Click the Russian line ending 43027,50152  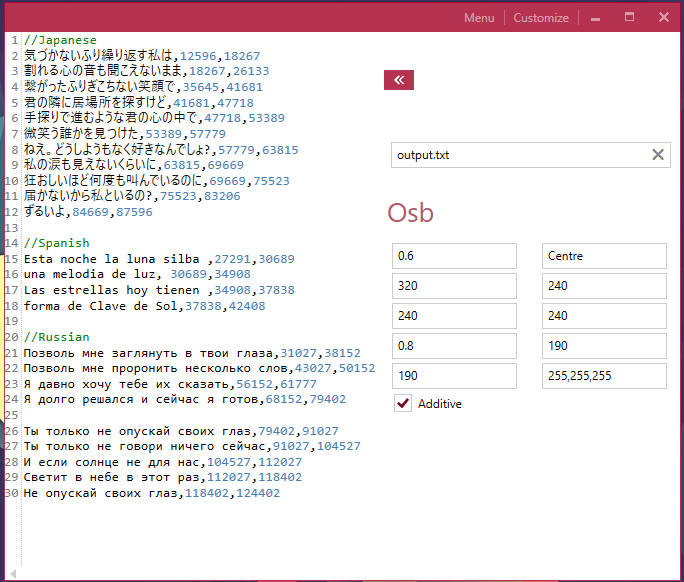pos(199,368)
